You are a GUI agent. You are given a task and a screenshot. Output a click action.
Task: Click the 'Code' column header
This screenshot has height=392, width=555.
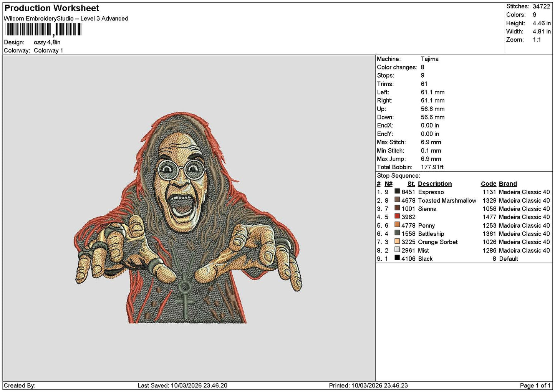(x=489, y=184)
